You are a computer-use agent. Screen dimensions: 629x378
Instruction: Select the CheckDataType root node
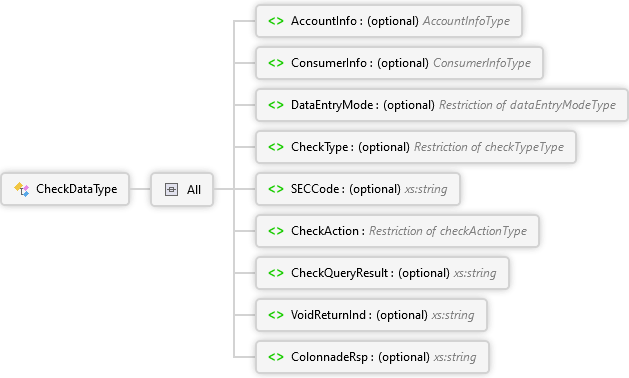click(65, 189)
